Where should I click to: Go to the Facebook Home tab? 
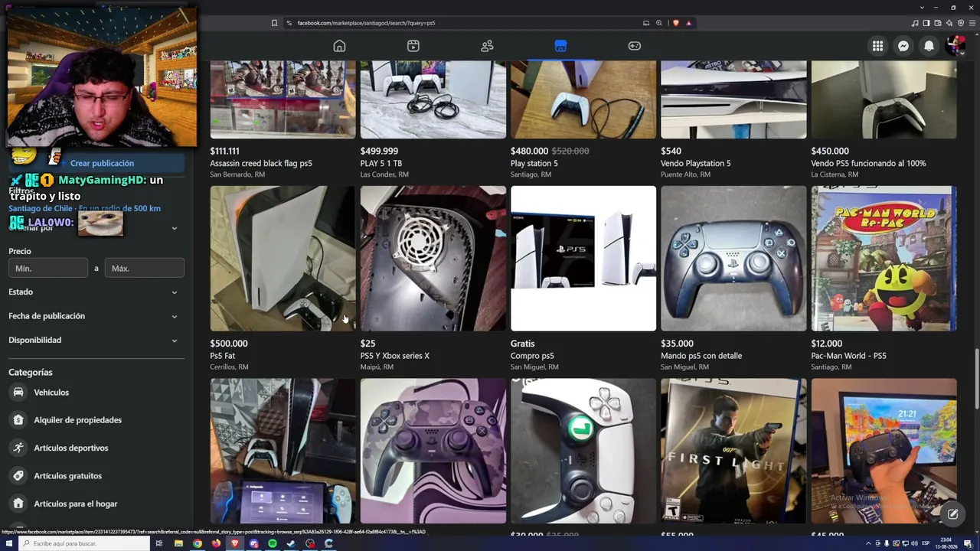(x=339, y=46)
